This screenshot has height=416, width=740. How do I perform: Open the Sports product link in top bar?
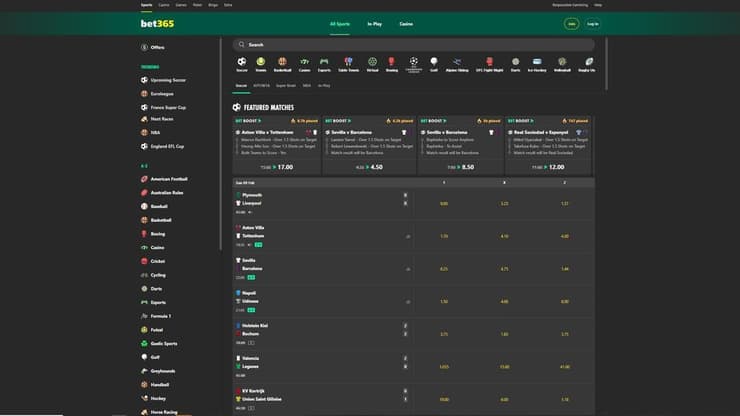146,5
